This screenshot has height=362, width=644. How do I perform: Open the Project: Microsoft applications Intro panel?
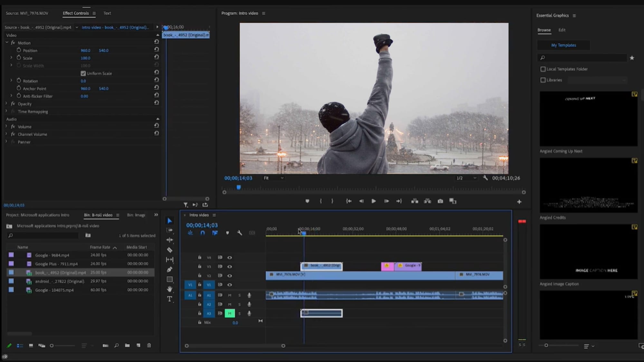tap(37, 215)
